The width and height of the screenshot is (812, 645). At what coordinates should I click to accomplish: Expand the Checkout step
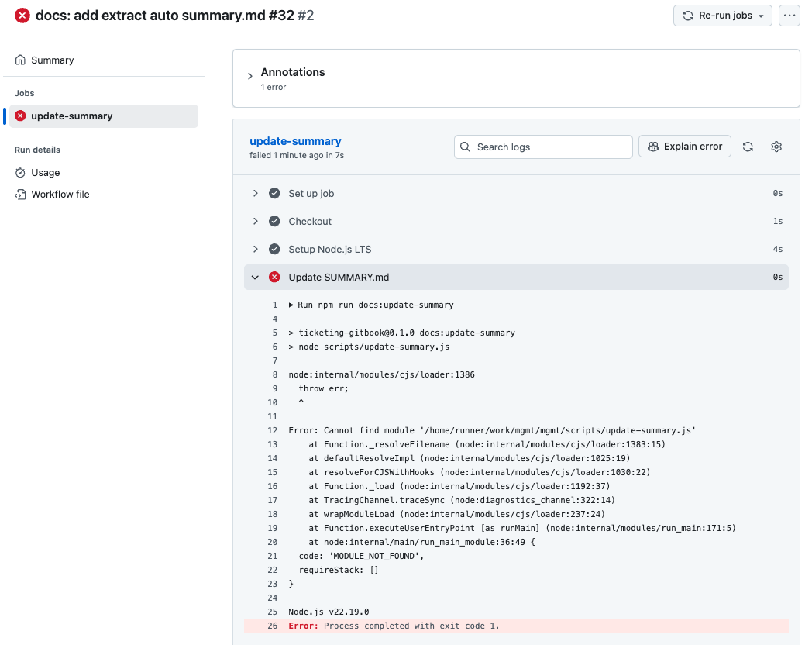pyautogui.click(x=255, y=222)
